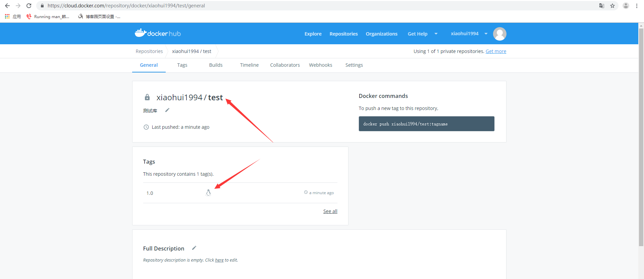Image resolution: width=644 pixels, height=279 pixels.
Task: Bookmark this page with star icon
Action: pos(612,6)
